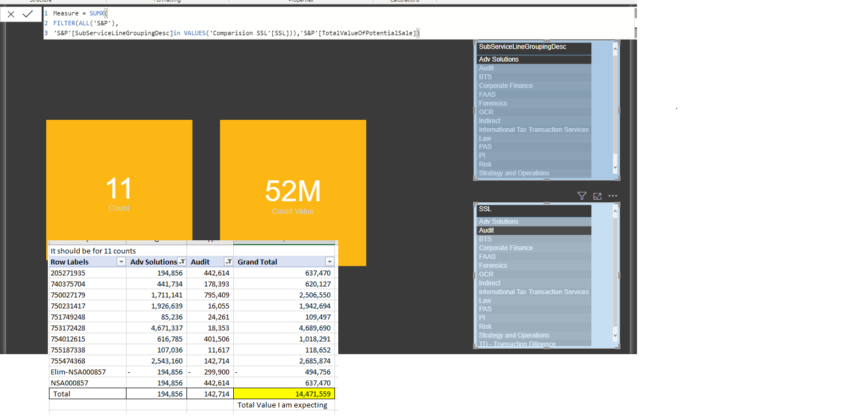The image size is (868, 419).
Task: Open the filter icon above the SSL slicer
Action: (x=582, y=196)
